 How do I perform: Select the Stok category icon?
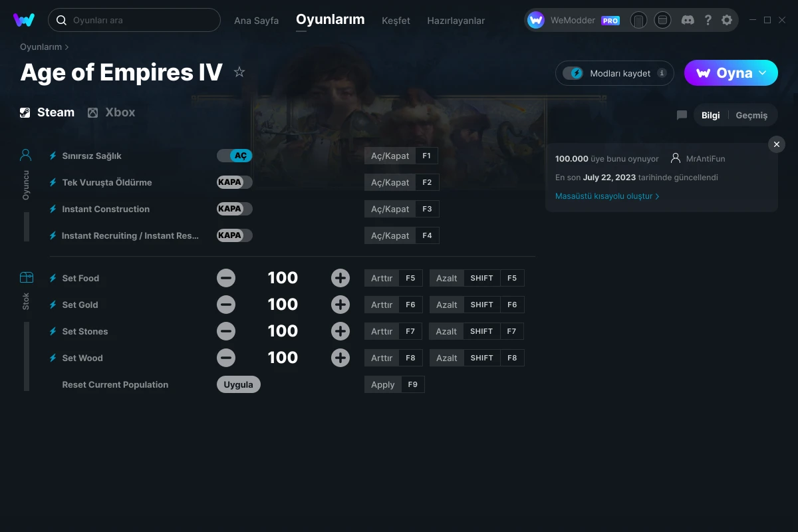click(26, 277)
